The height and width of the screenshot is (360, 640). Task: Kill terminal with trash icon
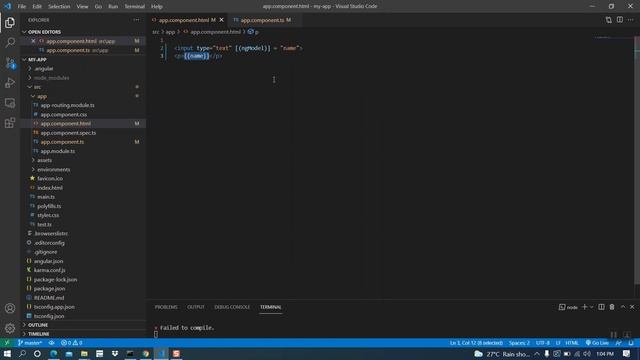(x=612, y=307)
